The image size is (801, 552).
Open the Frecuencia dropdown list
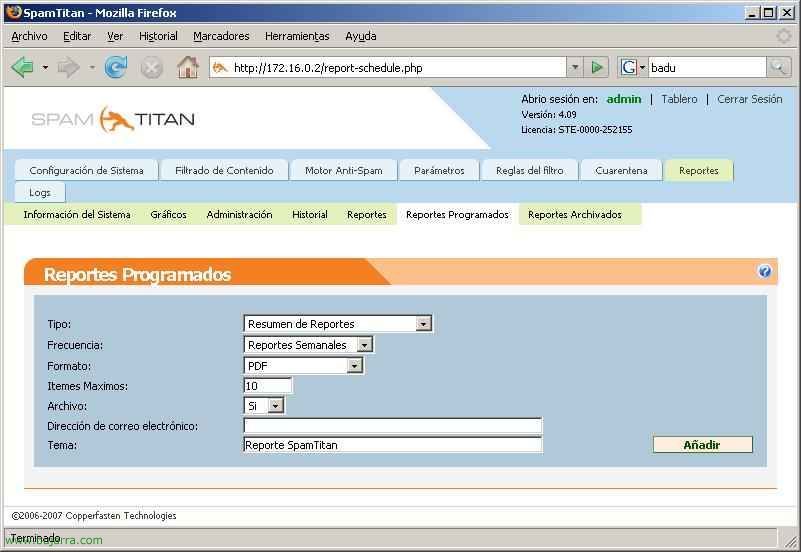click(364, 345)
